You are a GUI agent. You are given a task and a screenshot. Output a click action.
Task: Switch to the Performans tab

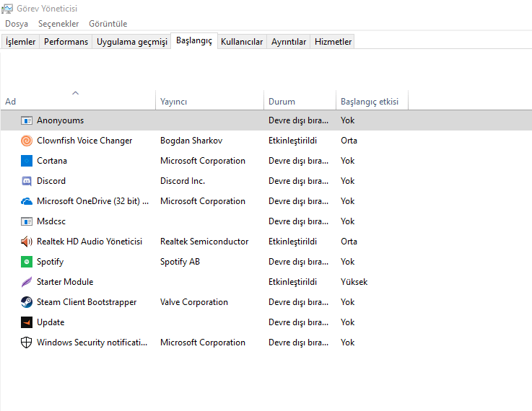pyautogui.click(x=66, y=42)
